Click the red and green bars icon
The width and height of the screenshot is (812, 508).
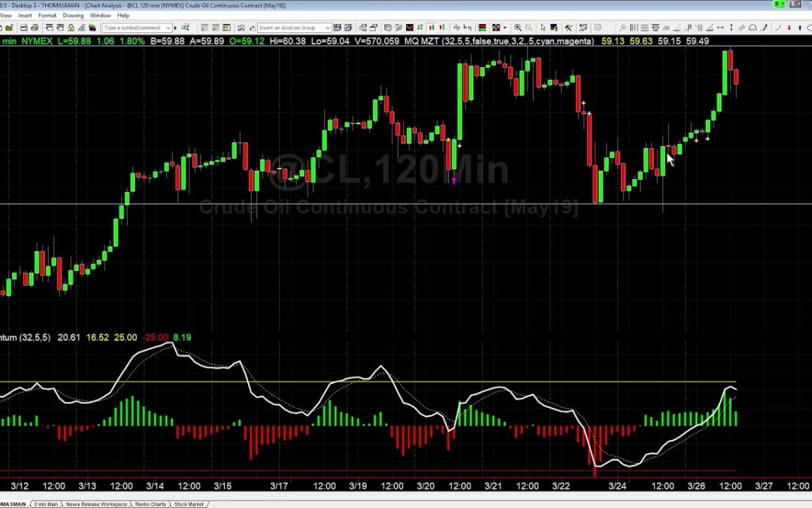482,28
